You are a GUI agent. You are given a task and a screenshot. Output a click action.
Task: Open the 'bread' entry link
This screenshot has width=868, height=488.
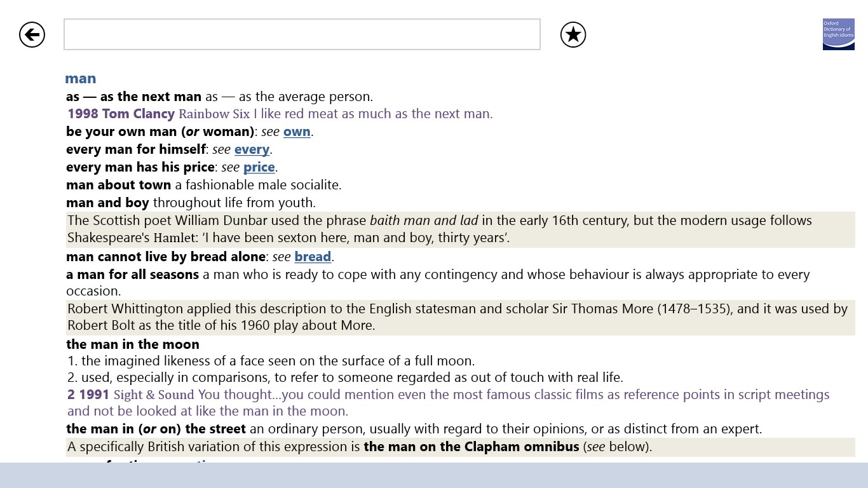(x=313, y=257)
